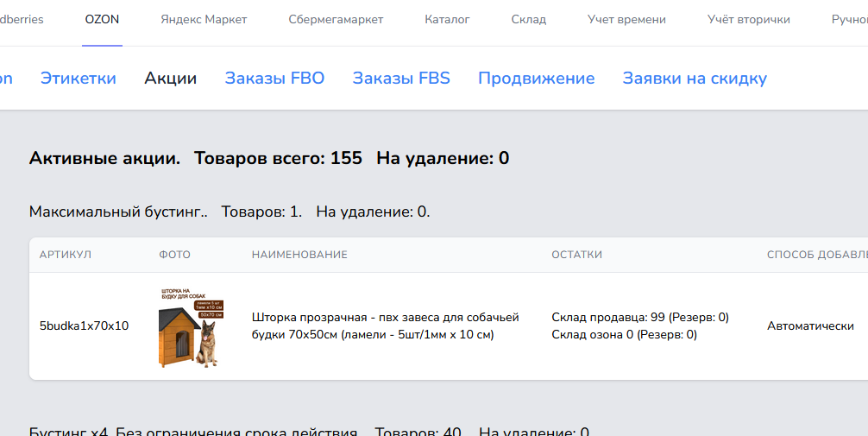Go to the Каталог tab
The image size is (868, 436).
[447, 19]
